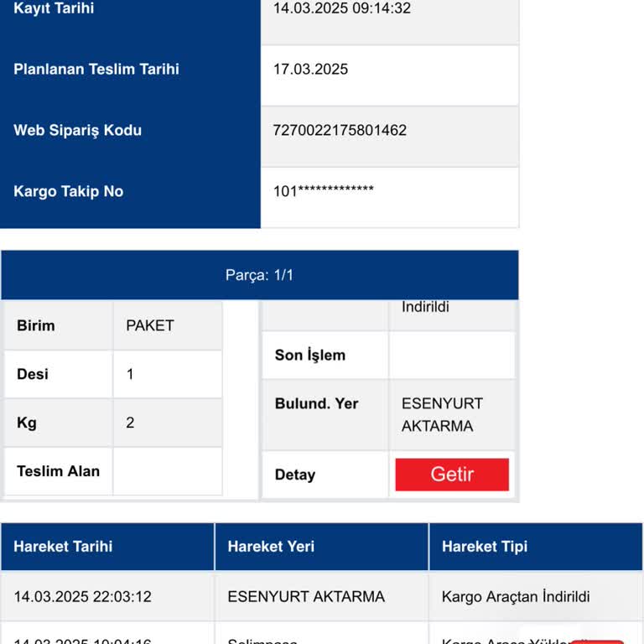Click the Web Sipariş Kodu label
This screenshot has width=644, height=644.
tap(78, 130)
